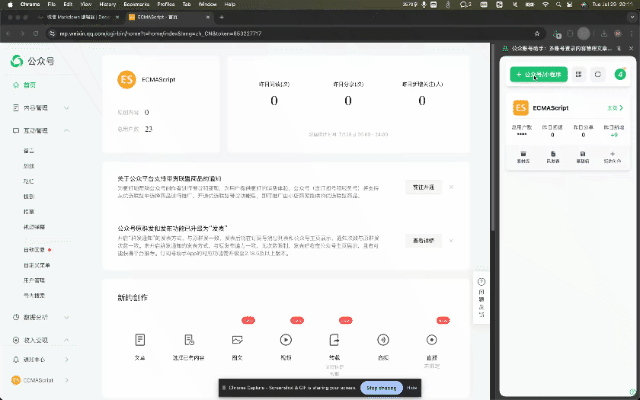Open the Edit menu in macOS menu bar
Screen dimensions: 640x400
coord(68,4)
